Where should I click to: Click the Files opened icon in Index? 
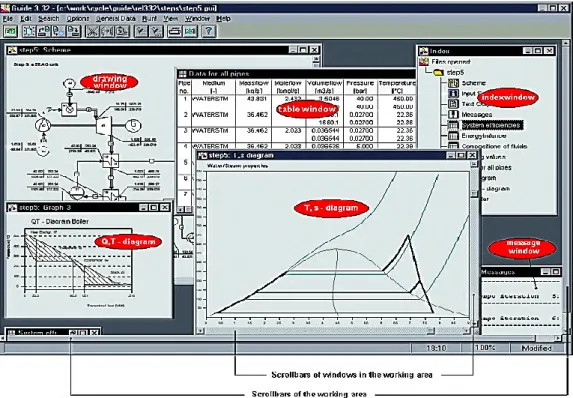pos(424,62)
